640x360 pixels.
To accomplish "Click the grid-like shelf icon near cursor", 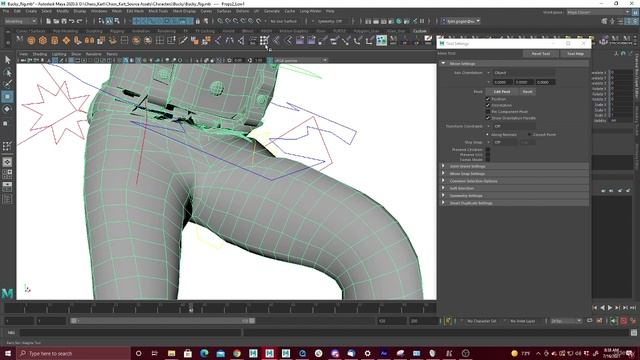I will point(264,40).
